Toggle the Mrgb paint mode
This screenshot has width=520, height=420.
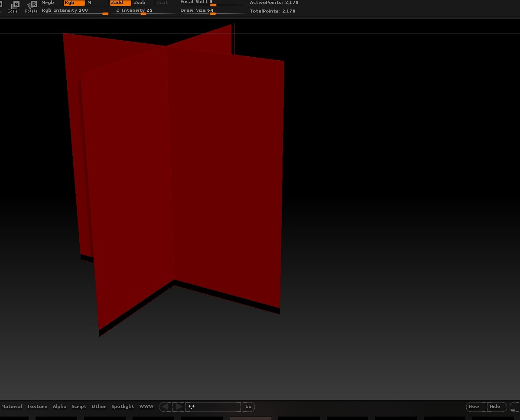[52, 3]
